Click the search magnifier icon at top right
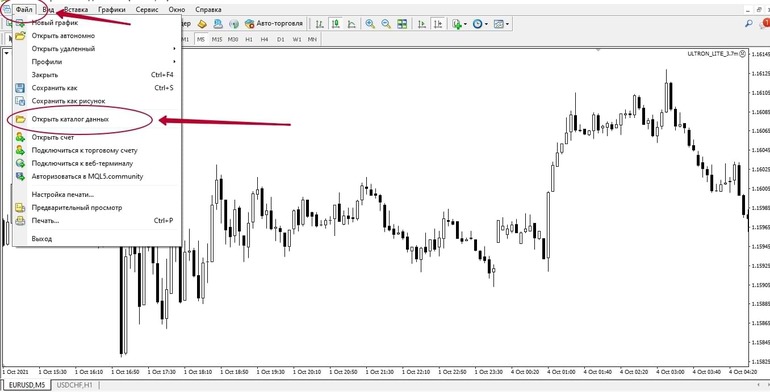 [749, 23]
